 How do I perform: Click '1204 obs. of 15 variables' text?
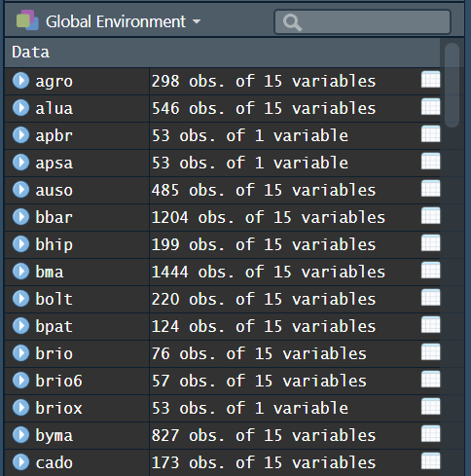pyautogui.click(x=269, y=217)
